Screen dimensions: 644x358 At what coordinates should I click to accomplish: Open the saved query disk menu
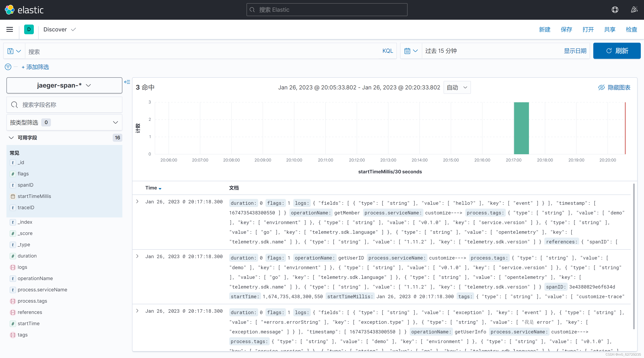pos(14,51)
